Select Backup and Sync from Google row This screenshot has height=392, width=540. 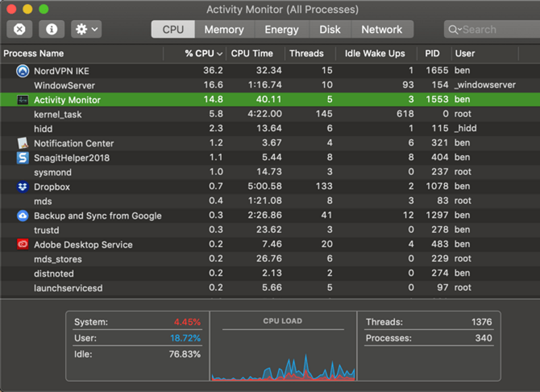(x=270, y=215)
